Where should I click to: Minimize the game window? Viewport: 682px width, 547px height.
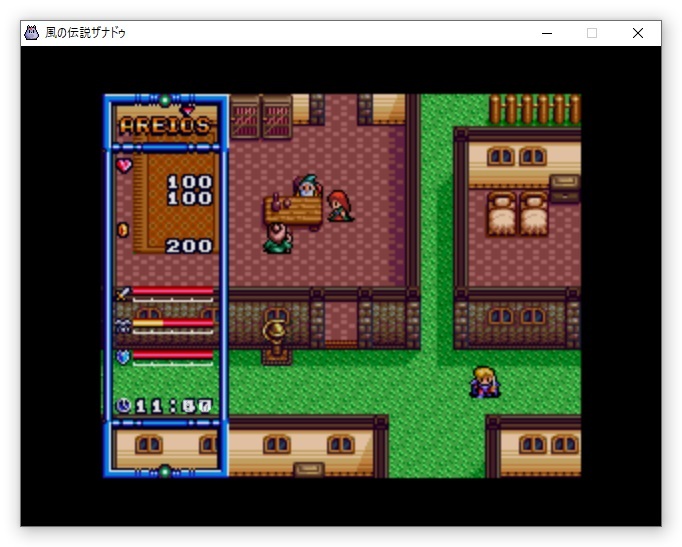[x=547, y=33]
